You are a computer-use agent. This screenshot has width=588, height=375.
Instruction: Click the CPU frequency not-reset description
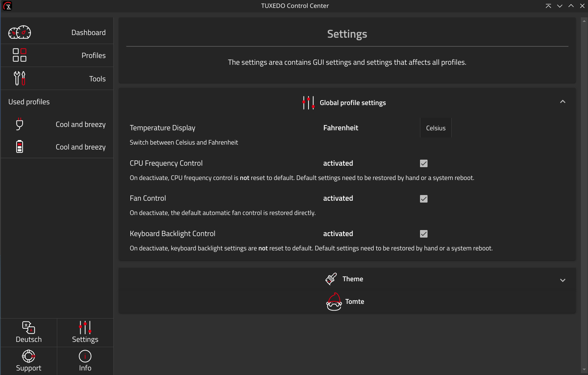coord(302,178)
